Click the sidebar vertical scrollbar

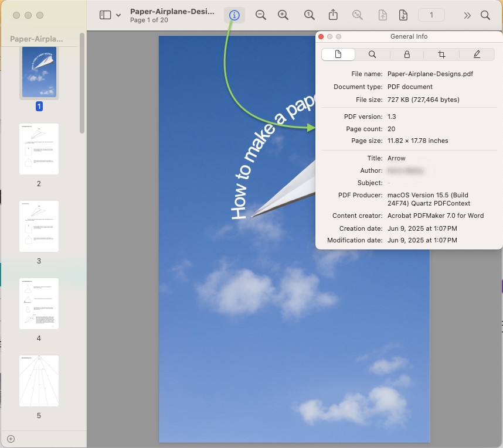click(x=82, y=83)
